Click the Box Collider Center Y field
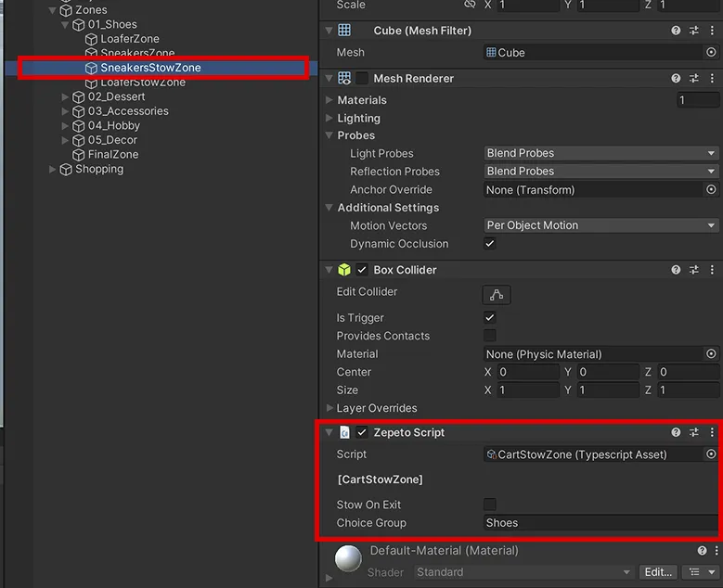The image size is (723, 588). (x=608, y=372)
